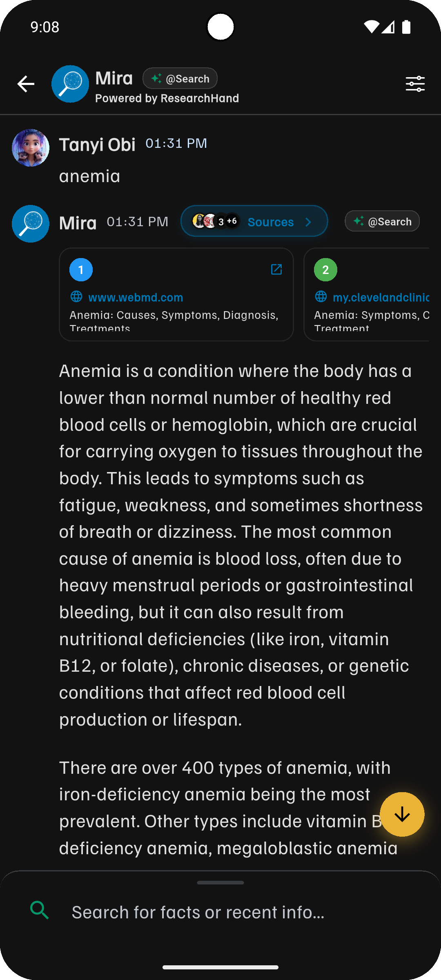Tap the back arrow icon

coord(26,84)
